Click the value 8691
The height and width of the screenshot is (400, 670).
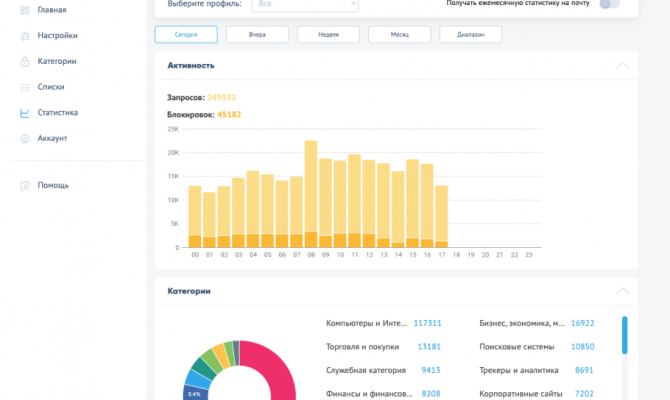point(584,370)
